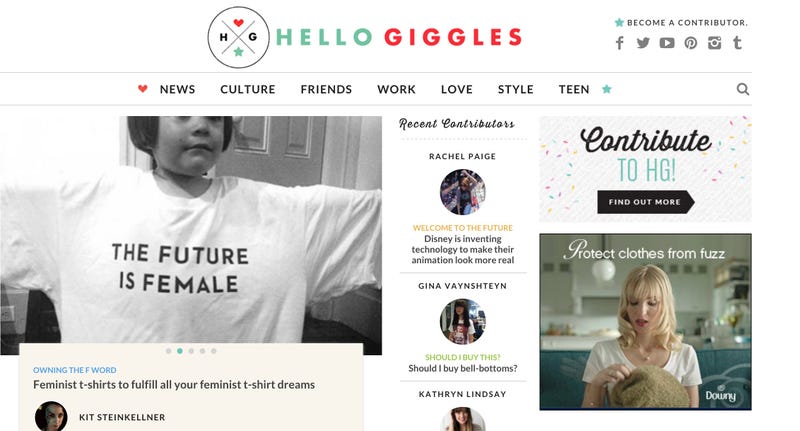Open Rachel Paige's contributor avatar
The width and height of the screenshot is (800, 431).
463,192
